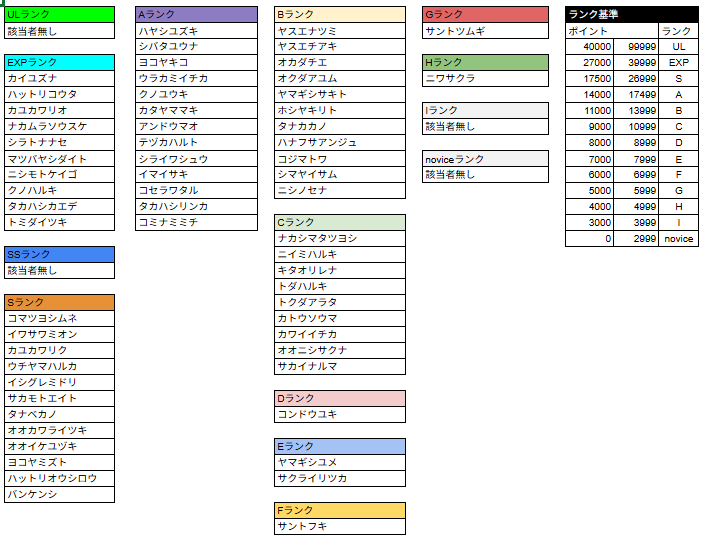Select the コンドウユキ cell under Dランク
The width and height of the screenshot is (720, 548).
click(340, 414)
